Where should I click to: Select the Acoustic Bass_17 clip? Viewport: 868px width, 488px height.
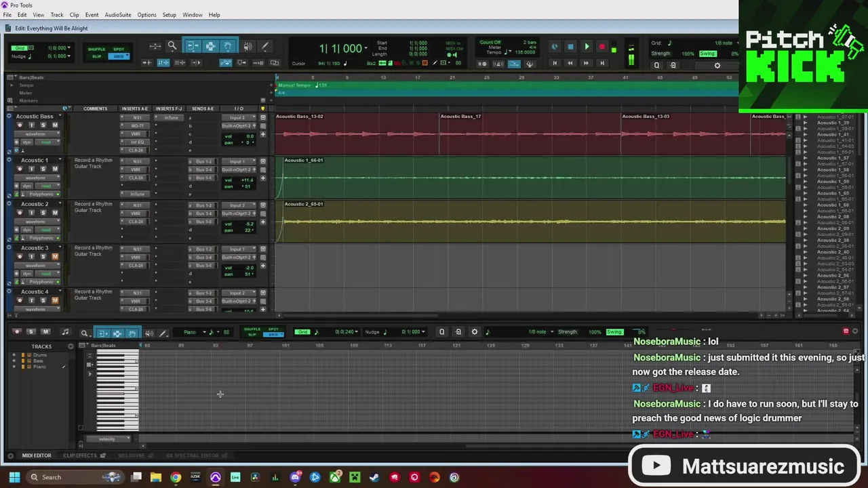530,133
